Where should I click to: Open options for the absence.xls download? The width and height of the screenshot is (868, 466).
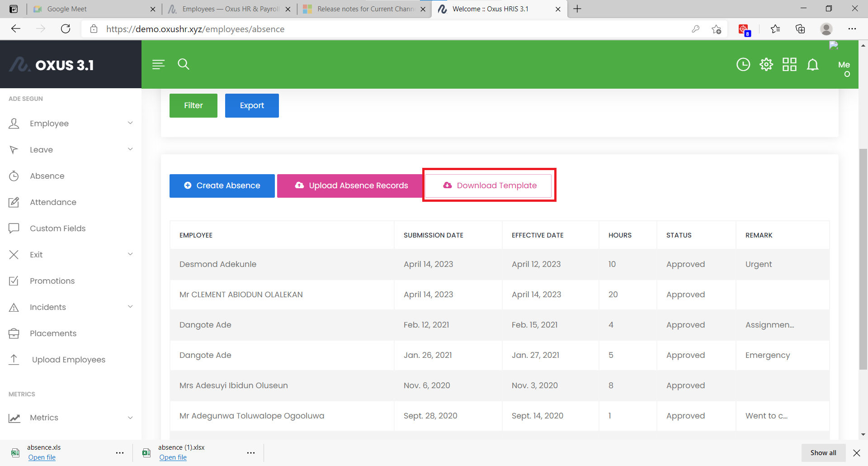tap(120, 453)
